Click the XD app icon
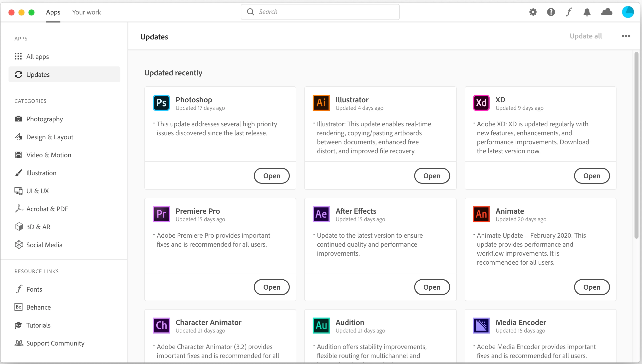This screenshot has width=642, height=364. tap(481, 103)
